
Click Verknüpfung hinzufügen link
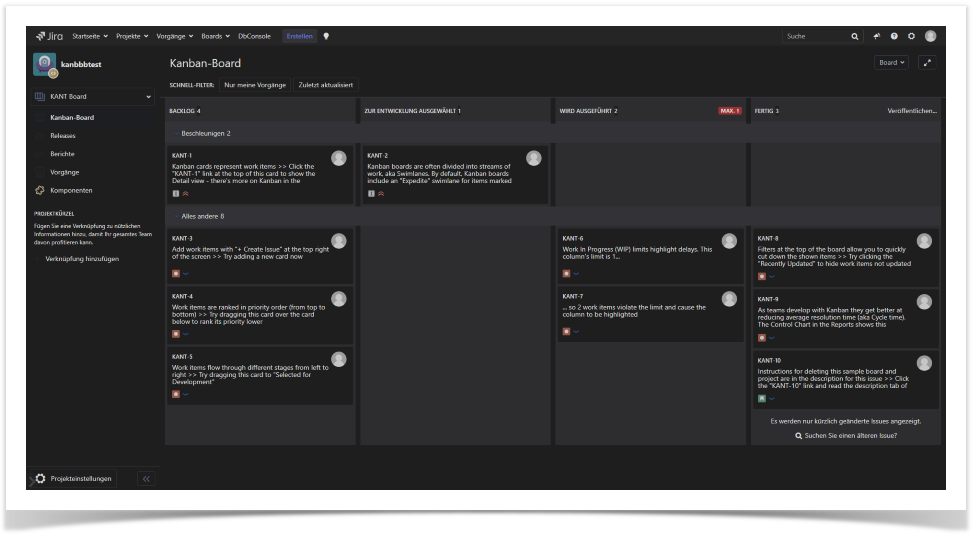[x=82, y=259]
